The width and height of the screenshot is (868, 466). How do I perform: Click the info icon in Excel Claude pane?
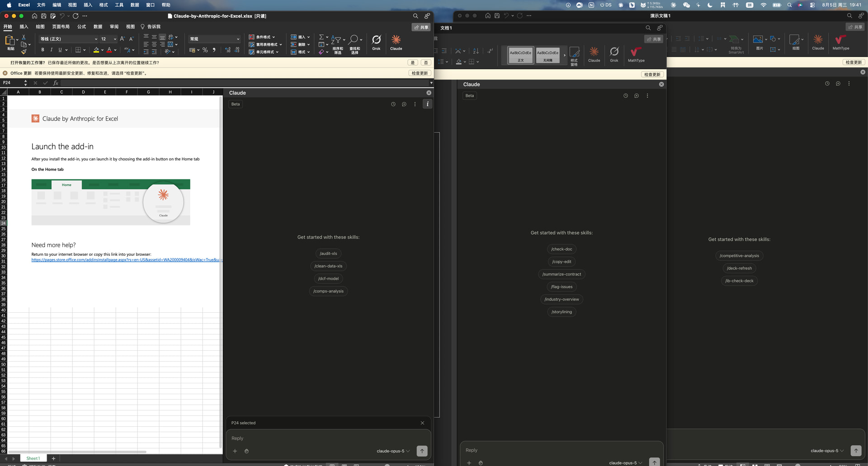427,104
